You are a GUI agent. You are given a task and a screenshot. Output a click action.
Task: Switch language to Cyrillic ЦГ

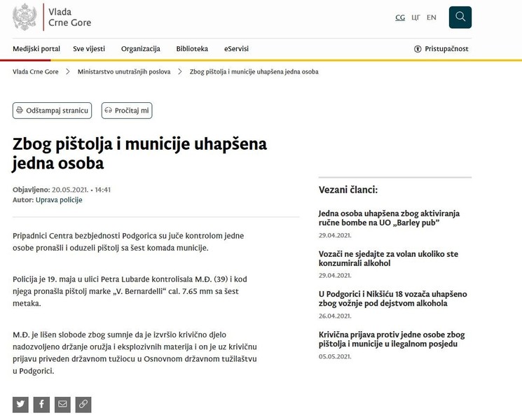pos(415,17)
